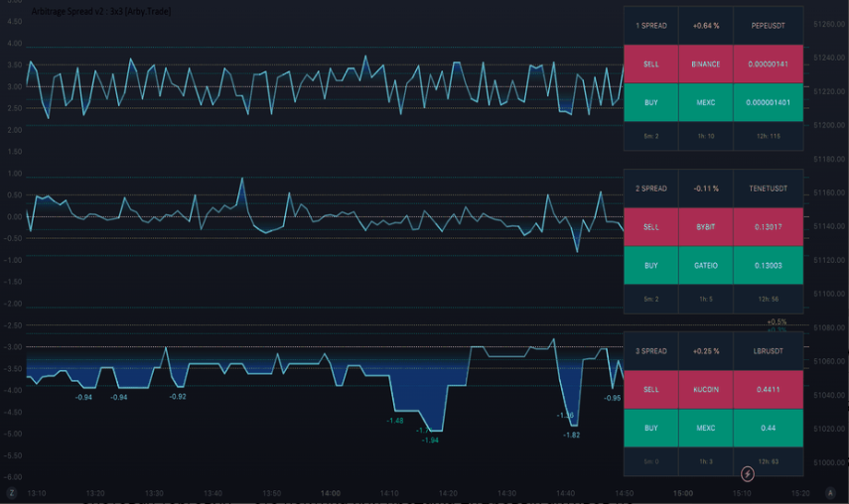This screenshot has width=849, height=504.
Task: Toggle auto scale with the A button
Action: pos(830,493)
